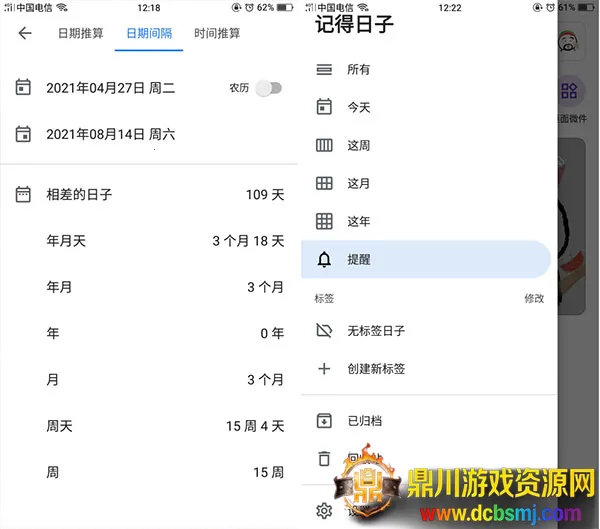Open the 日期推算 tab
Viewport: 600px width, 529px height.
coord(81,33)
